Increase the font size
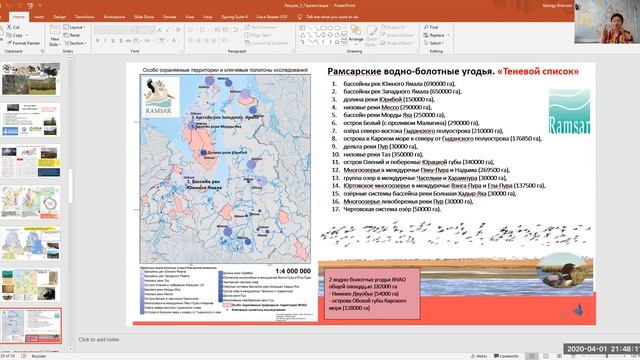The height and width of the screenshot is (360, 640). [x=160, y=30]
